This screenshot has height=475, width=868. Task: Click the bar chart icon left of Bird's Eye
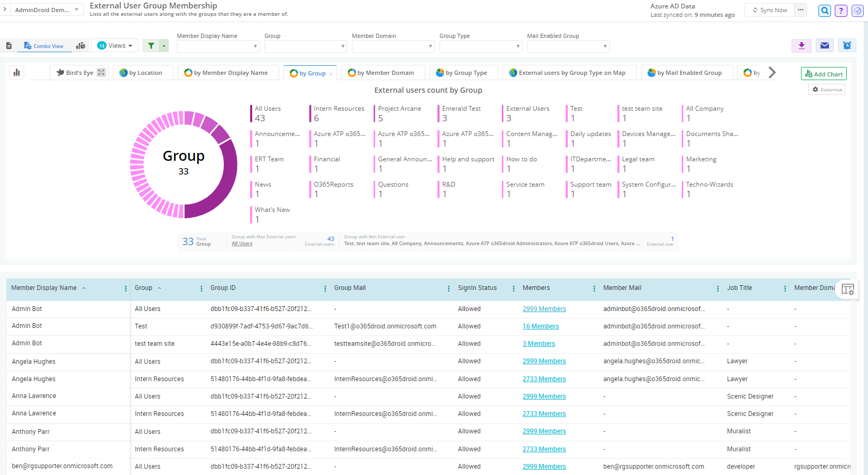click(x=17, y=73)
